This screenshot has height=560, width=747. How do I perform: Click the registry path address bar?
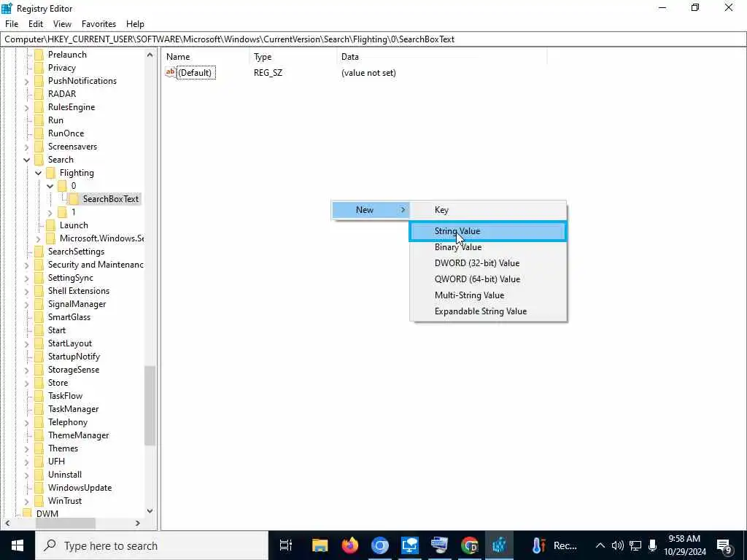(373, 39)
